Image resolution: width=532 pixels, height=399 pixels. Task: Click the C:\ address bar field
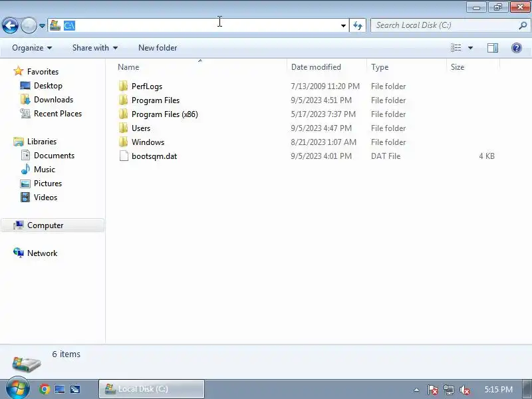[x=198, y=25]
